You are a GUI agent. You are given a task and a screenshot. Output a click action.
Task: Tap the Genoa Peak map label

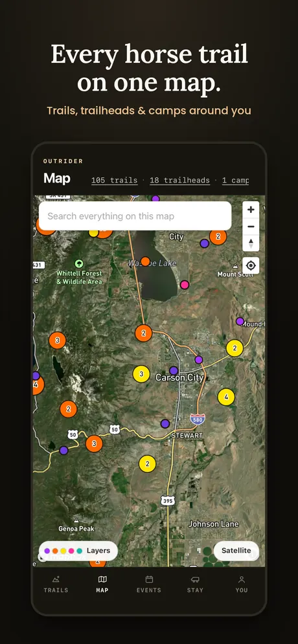76,529
